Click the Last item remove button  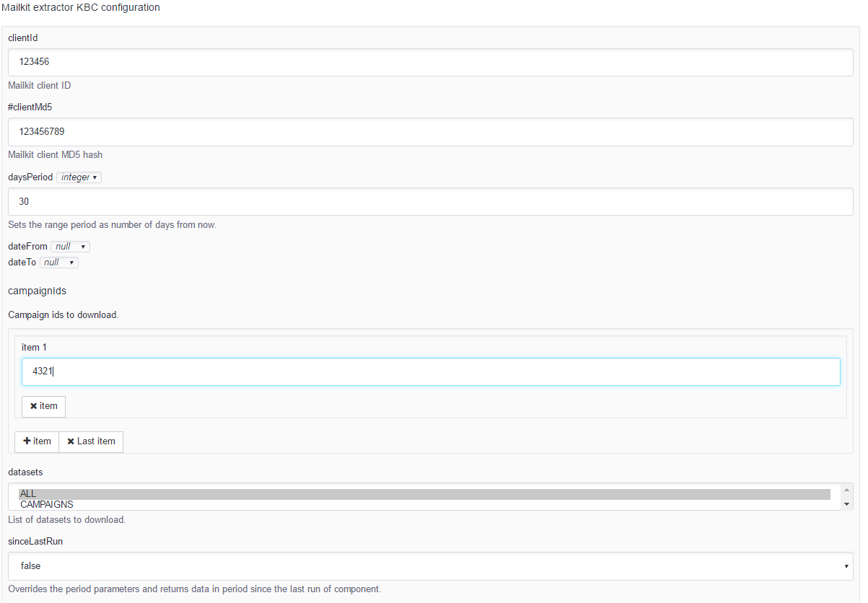coord(91,441)
